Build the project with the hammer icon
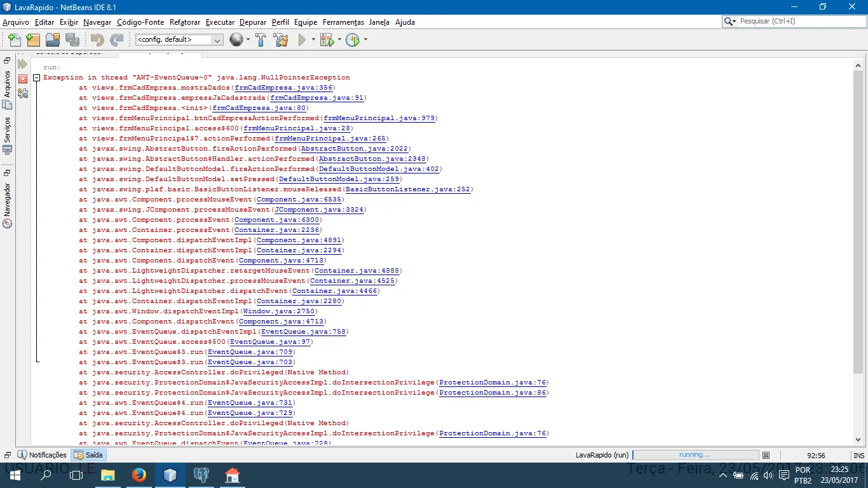Viewport: 868px width, 488px height. 261,40
